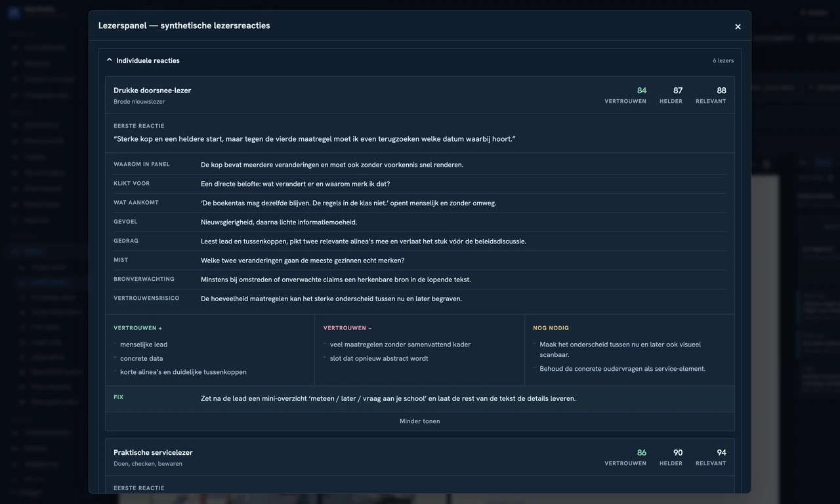Click the dialog title 'Lezerspanel — synthetische lezersreacties'
The image size is (840, 504).
184,26
